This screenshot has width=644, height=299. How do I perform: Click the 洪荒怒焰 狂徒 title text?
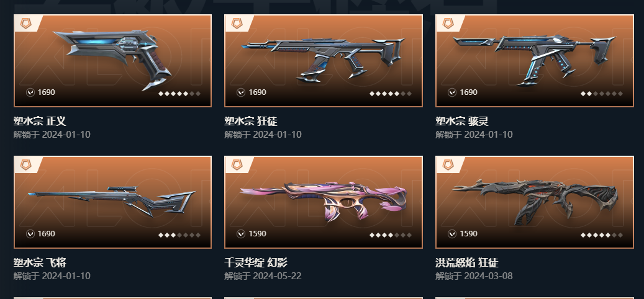tap(467, 262)
